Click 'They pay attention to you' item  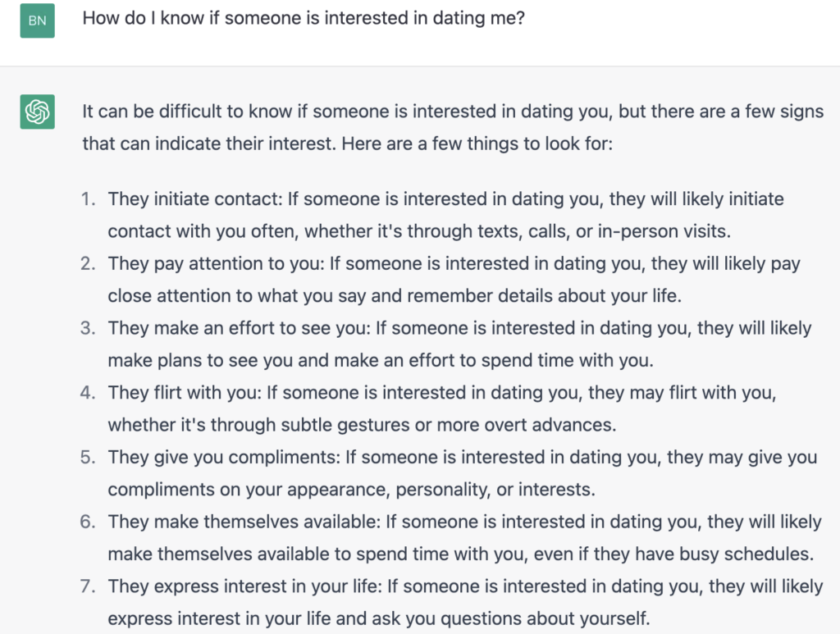point(454,280)
